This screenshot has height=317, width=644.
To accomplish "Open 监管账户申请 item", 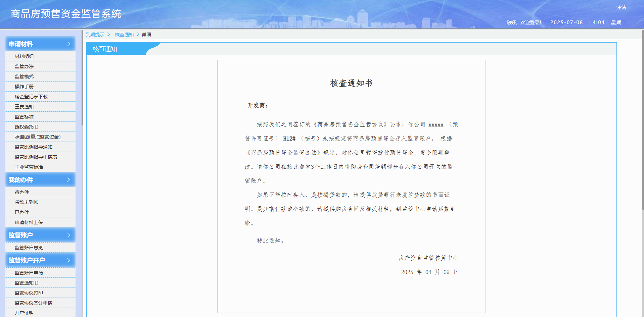I will (x=29, y=273).
